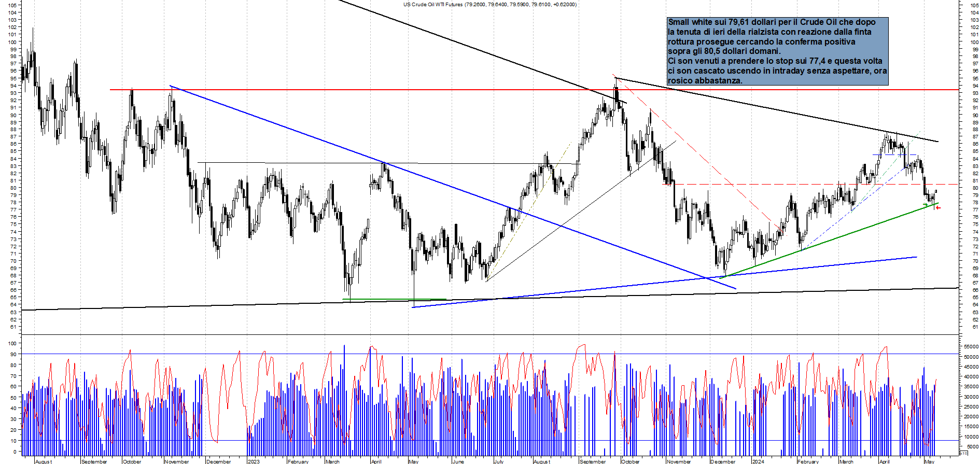The image size is (980, 464).
Task: Select the 2024 year label on time axis
Action: tap(758, 461)
